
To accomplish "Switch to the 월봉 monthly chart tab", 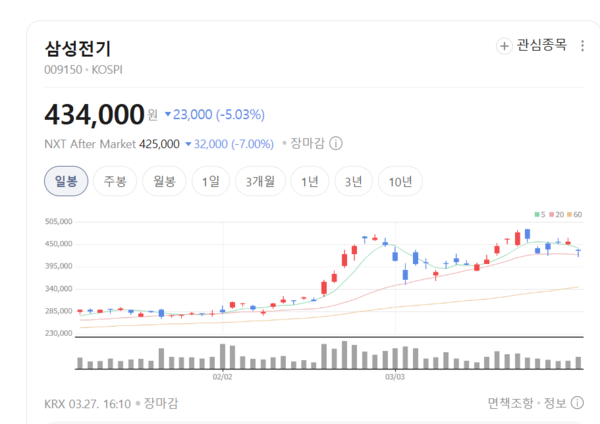I will click(x=164, y=181).
